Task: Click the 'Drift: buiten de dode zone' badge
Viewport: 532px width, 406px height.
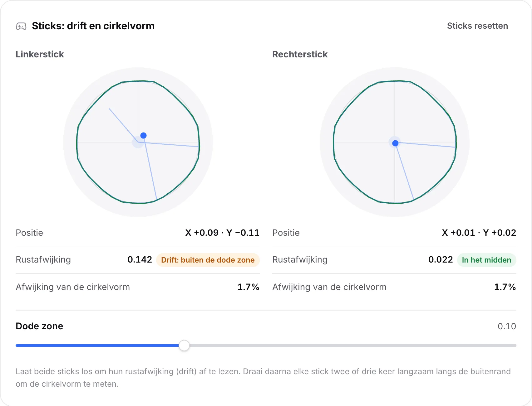Action: pyautogui.click(x=208, y=260)
